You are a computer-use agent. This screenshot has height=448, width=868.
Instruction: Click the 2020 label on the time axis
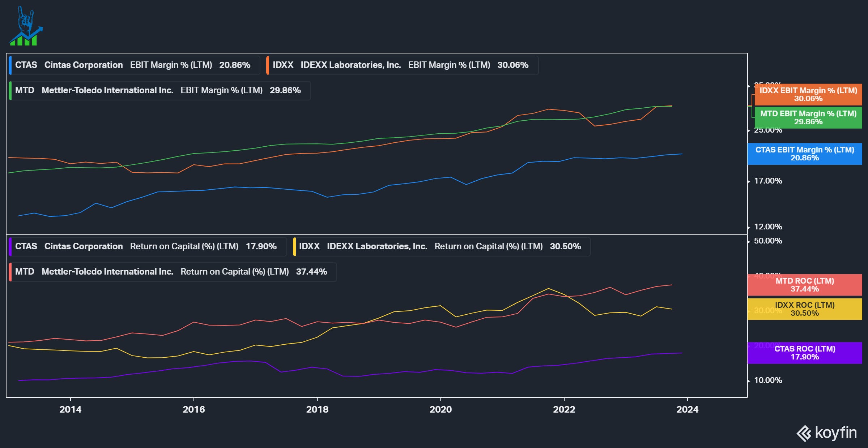(x=441, y=410)
